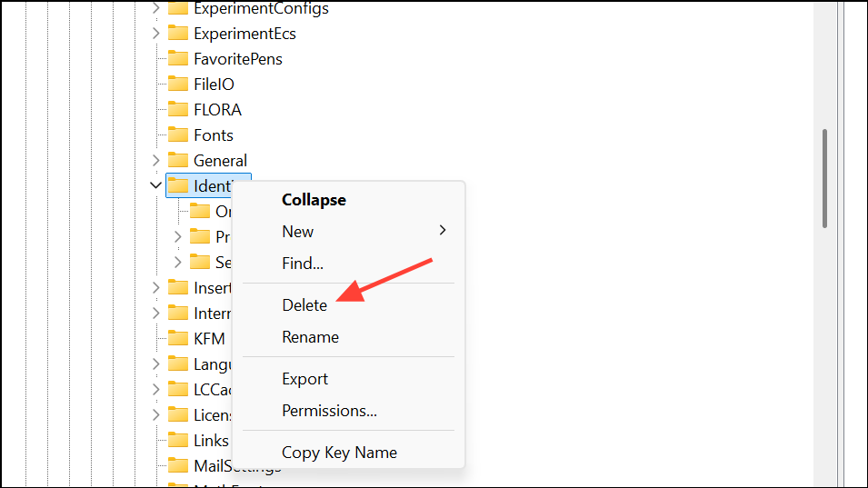Click Collapse at top of context menu

pos(314,200)
